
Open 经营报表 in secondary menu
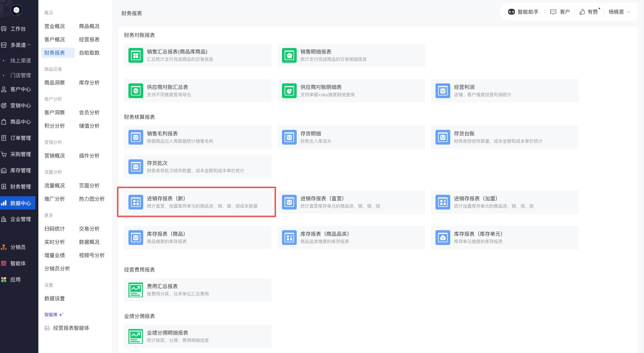click(x=89, y=39)
